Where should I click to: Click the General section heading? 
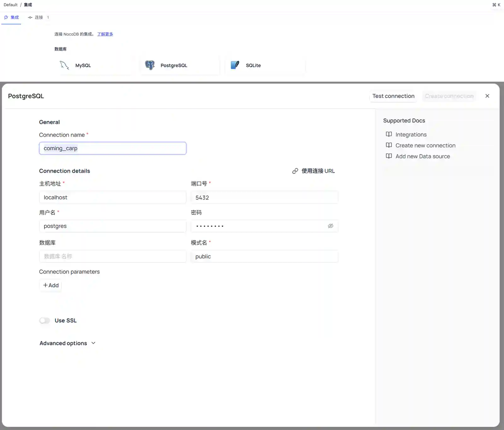(x=49, y=122)
